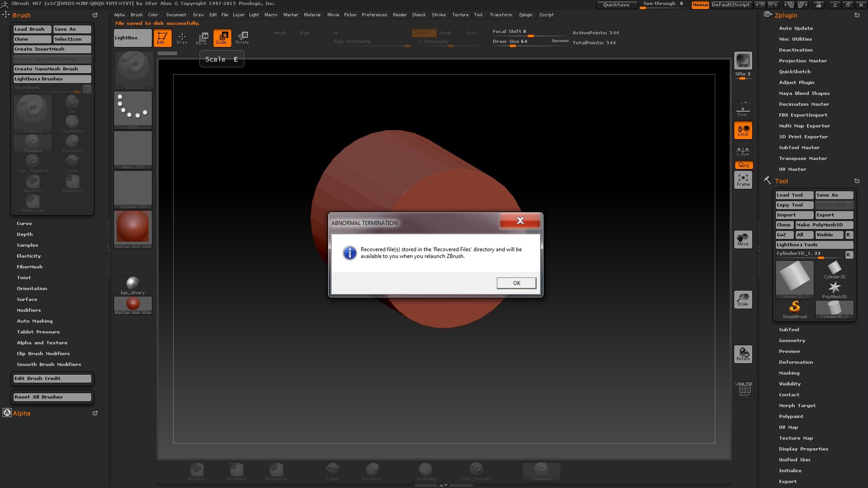The image size is (868, 488).
Task: Toggle L.Sym button
Action: point(743,151)
